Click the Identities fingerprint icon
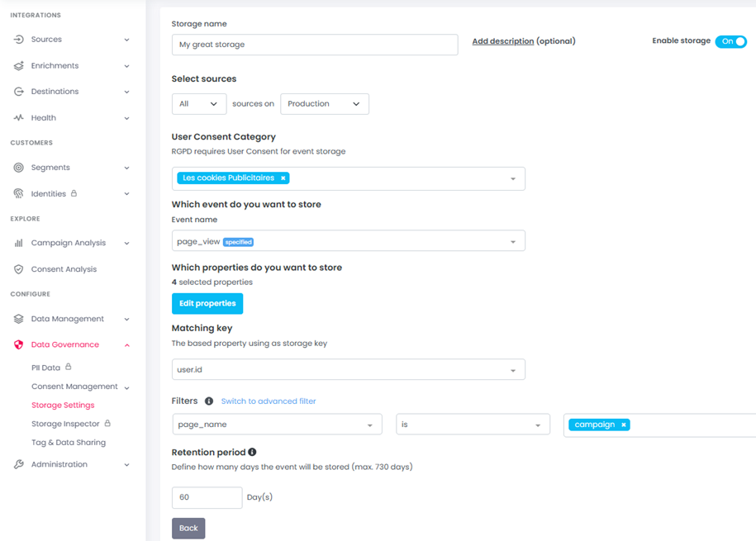The image size is (756, 541). [x=18, y=194]
